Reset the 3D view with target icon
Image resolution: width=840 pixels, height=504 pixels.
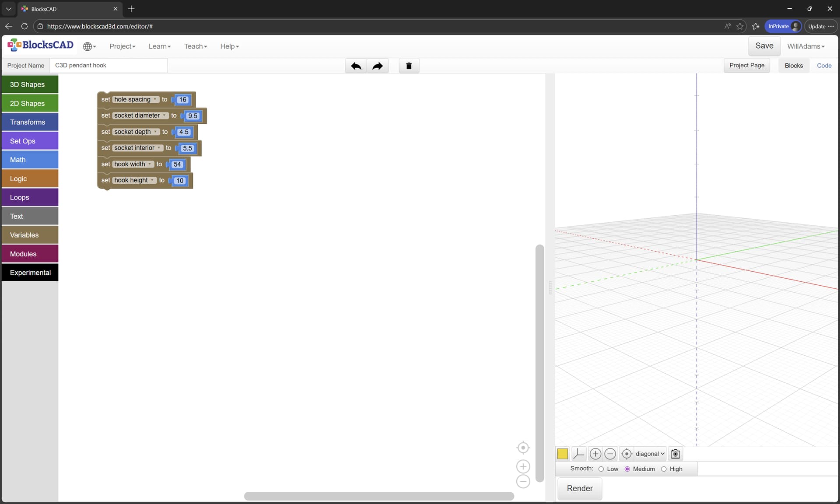click(x=626, y=454)
